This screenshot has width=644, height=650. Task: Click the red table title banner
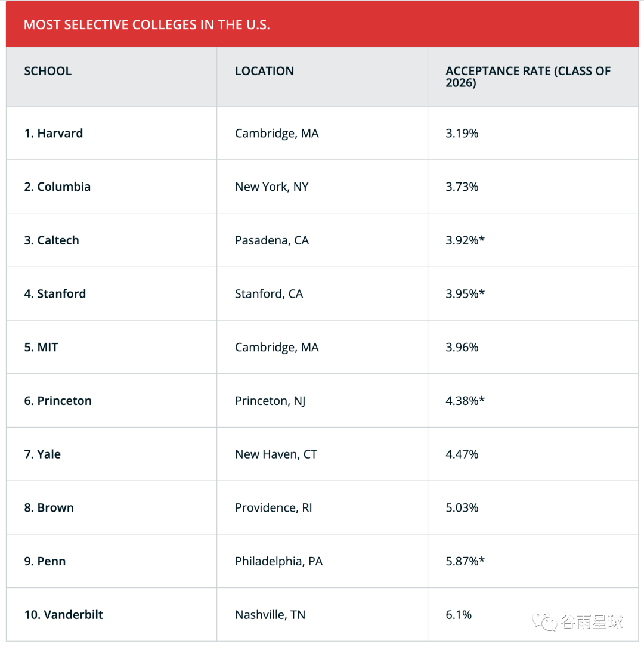coord(322,24)
